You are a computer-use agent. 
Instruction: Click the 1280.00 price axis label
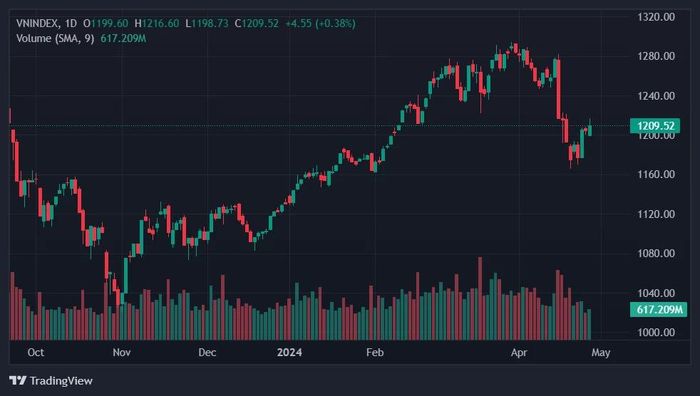656,56
